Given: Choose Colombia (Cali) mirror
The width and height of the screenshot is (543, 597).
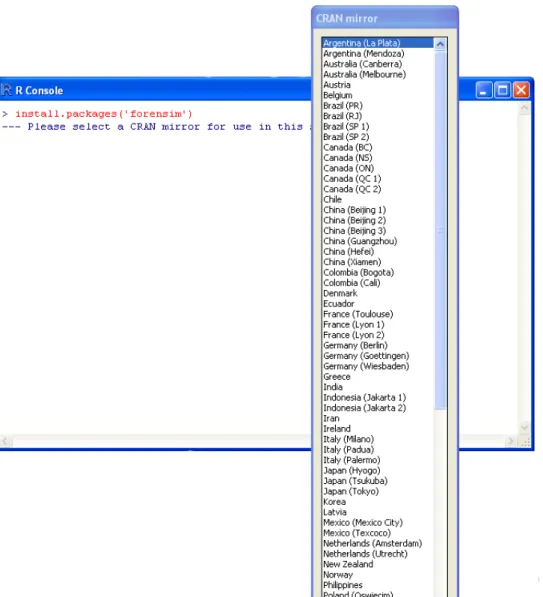Looking at the screenshot, I should (x=378, y=283).
